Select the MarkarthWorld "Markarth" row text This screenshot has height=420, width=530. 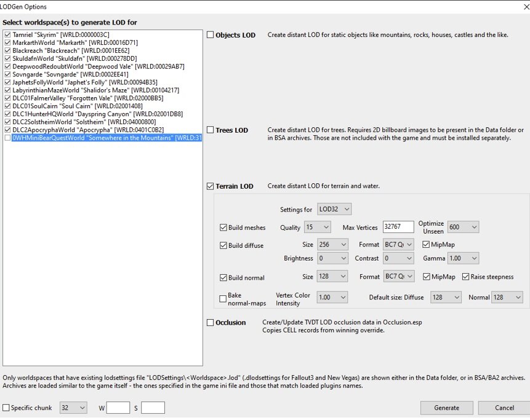click(75, 42)
